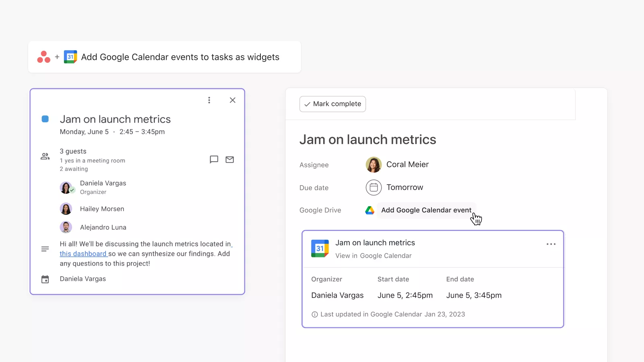
Task: Click Add Google Calendar event button
Action: point(426,210)
